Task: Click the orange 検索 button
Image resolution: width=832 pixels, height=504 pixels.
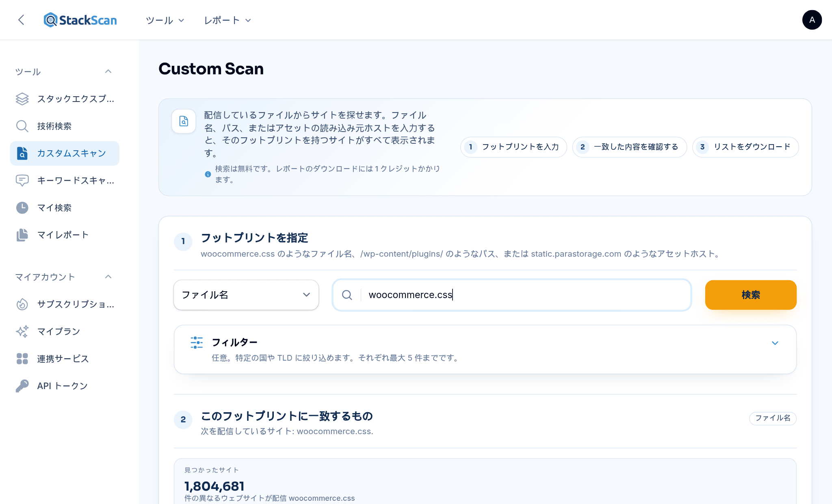Action: tap(751, 295)
